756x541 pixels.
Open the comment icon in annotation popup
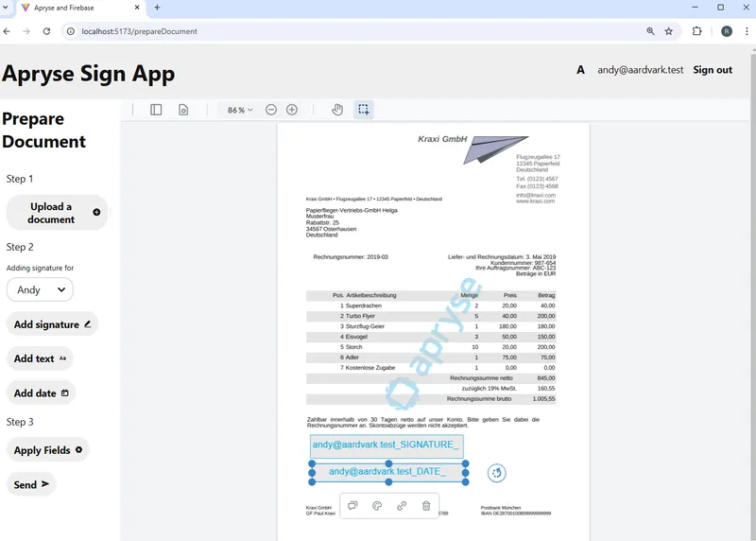click(352, 506)
